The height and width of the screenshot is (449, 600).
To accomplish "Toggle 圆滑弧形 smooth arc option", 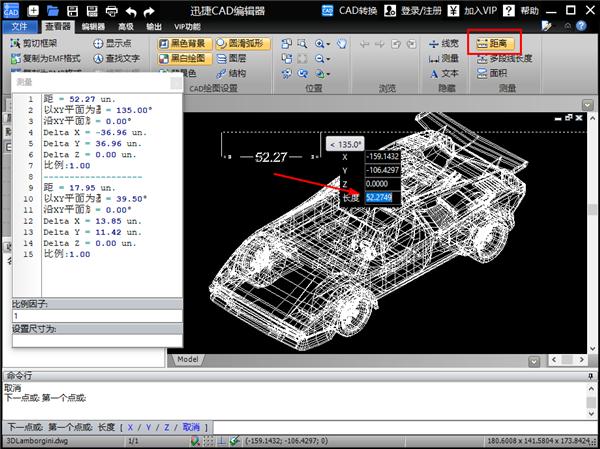I will pos(243,44).
